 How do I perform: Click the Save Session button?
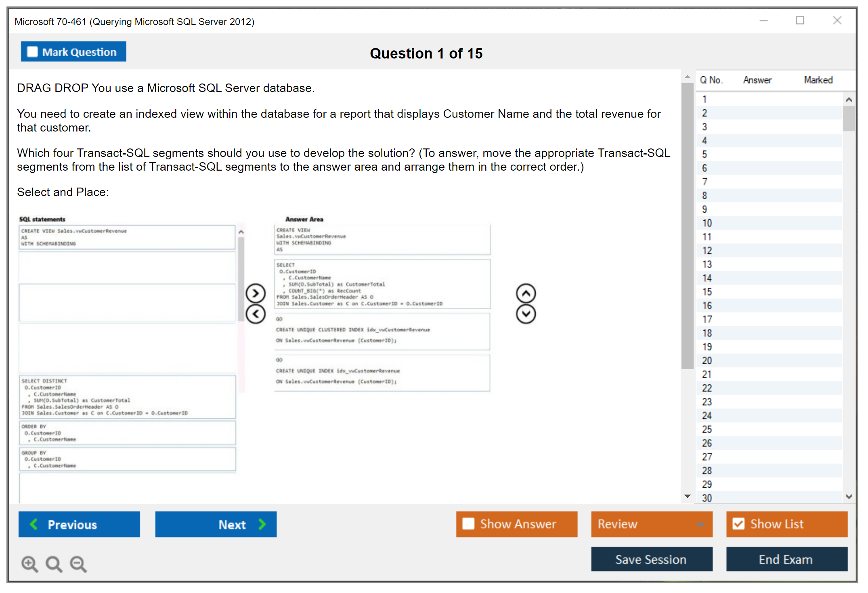click(652, 559)
